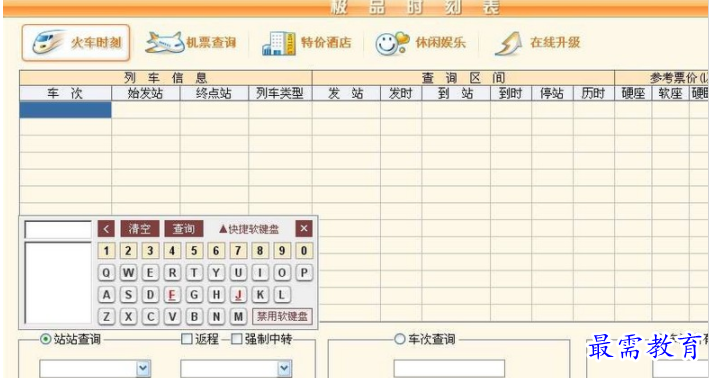The image size is (710, 378).
Task: Tap the H key on the soft keyboard
Action: pos(216,295)
